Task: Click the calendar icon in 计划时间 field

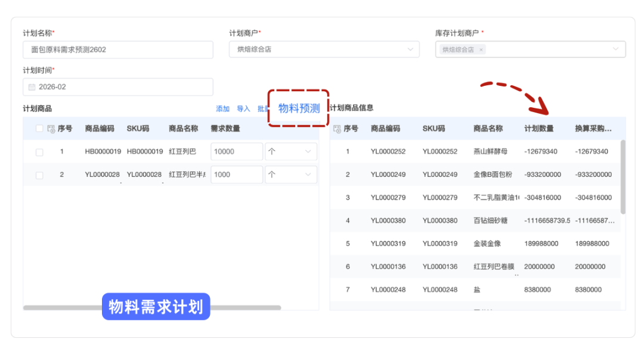Action: pyautogui.click(x=32, y=87)
